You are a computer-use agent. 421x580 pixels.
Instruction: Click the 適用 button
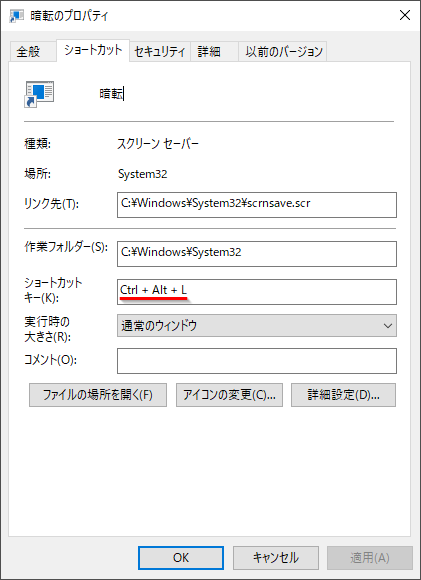tap(370, 558)
